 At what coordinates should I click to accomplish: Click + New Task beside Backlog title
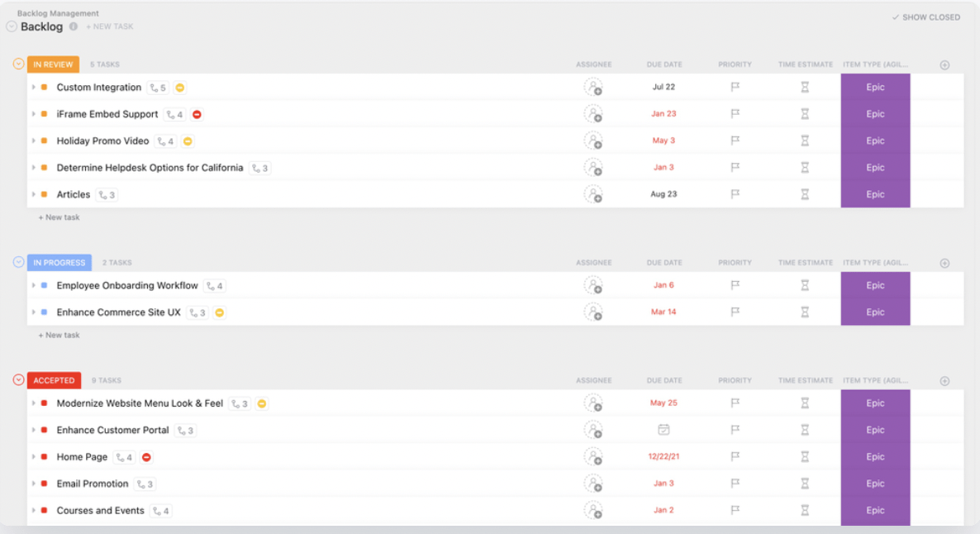[109, 27]
